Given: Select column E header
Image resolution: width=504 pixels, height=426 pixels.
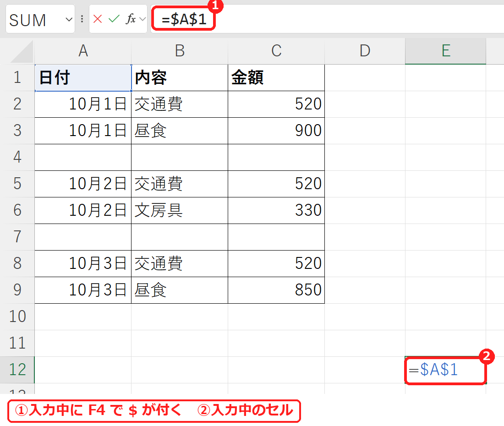Looking at the screenshot, I should coord(445,51).
